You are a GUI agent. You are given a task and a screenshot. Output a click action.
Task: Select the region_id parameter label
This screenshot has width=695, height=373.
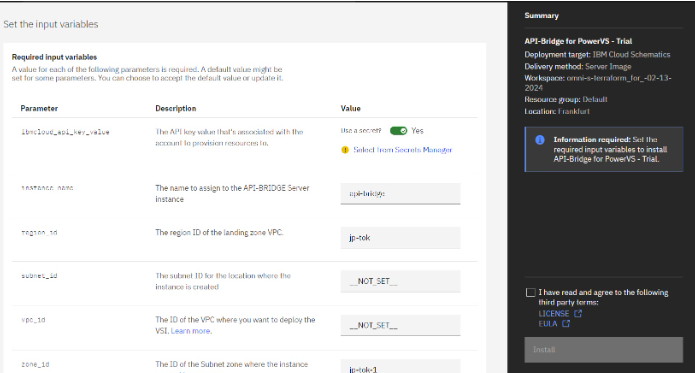(x=39, y=233)
